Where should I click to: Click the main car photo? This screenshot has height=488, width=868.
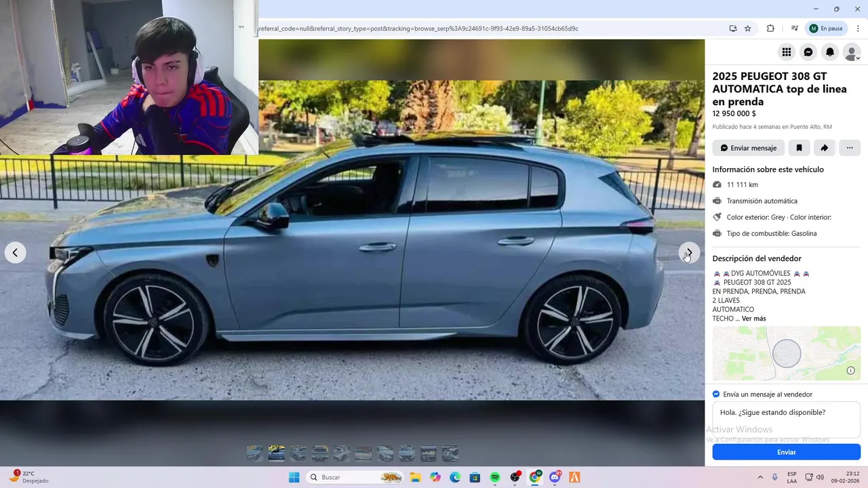coord(352,241)
